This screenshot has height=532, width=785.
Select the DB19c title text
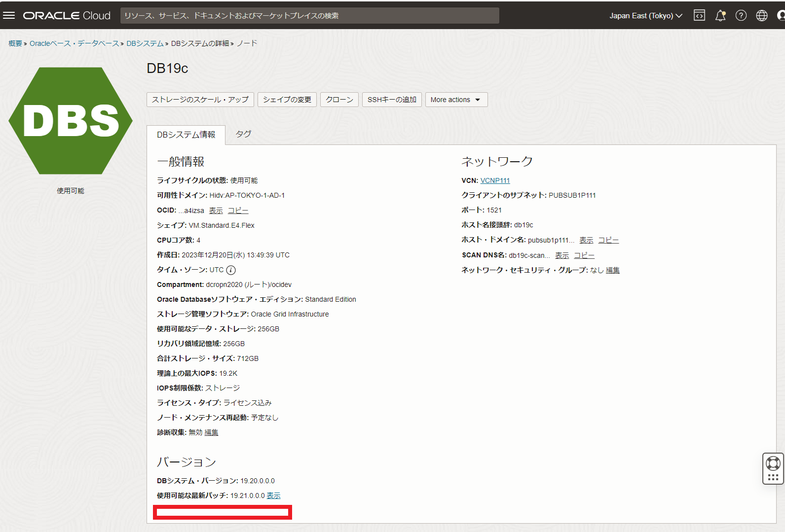click(167, 69)
